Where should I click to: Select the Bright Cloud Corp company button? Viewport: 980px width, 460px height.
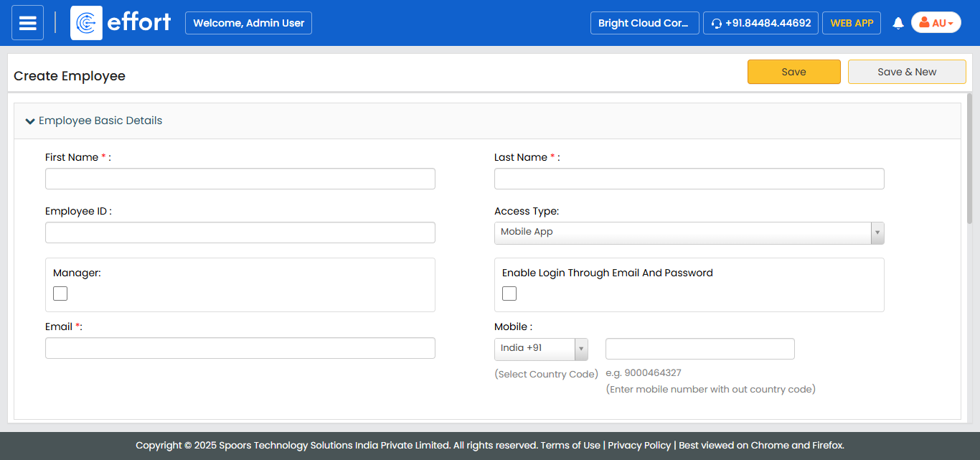click(644, 23)
